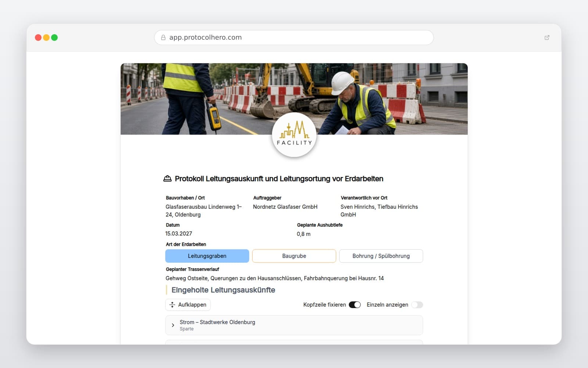
Task: Click the FACILITY logo circle
Action: (x=294, y=135)
